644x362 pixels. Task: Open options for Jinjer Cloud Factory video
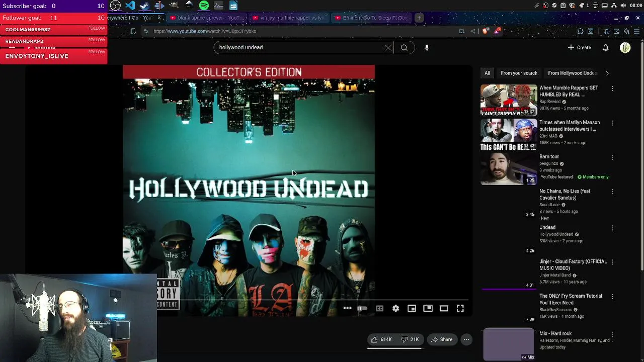tap(612, 262)
